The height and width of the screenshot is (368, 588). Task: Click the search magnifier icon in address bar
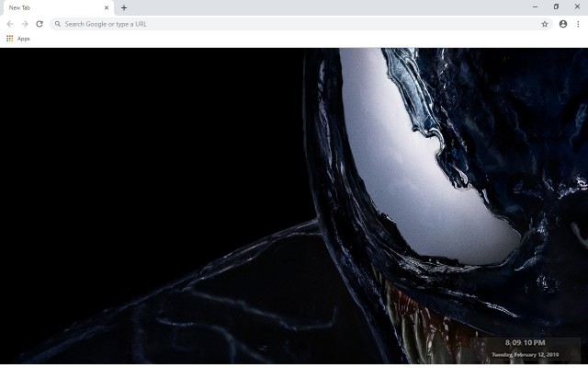tap(58, 24)
